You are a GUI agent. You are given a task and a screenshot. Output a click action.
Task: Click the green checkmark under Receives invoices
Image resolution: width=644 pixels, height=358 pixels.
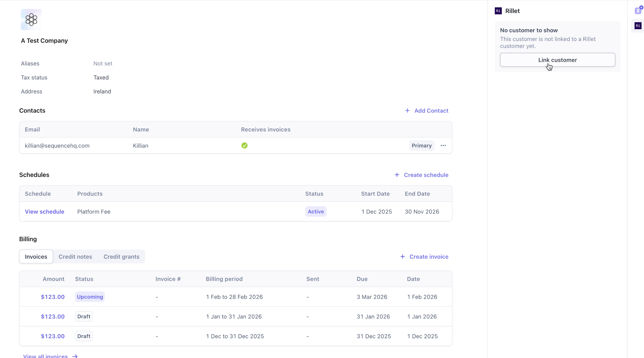point(244,145)
